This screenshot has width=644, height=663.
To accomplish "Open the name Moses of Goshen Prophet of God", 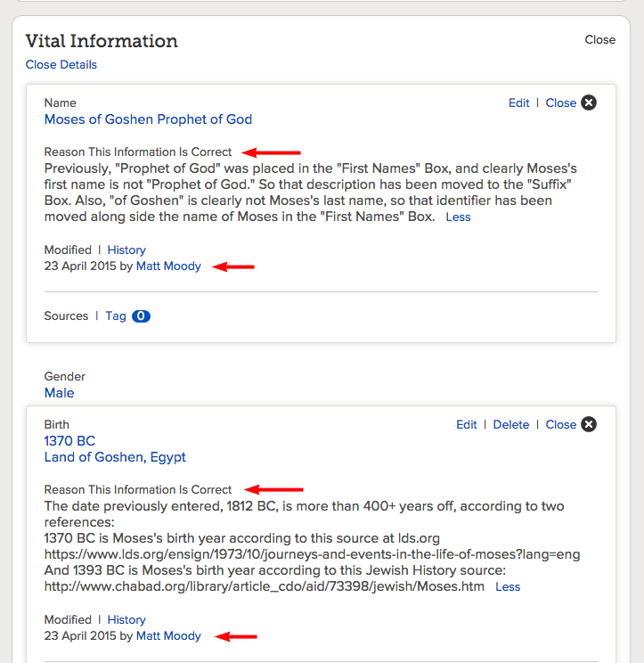I will pyautogui.click(x=149, y=119).
